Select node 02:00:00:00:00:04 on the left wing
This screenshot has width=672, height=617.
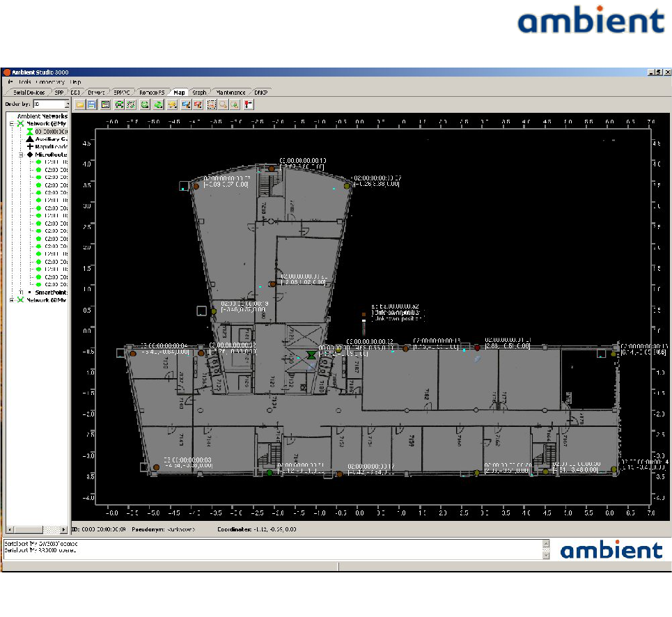(x=133, y=354)
